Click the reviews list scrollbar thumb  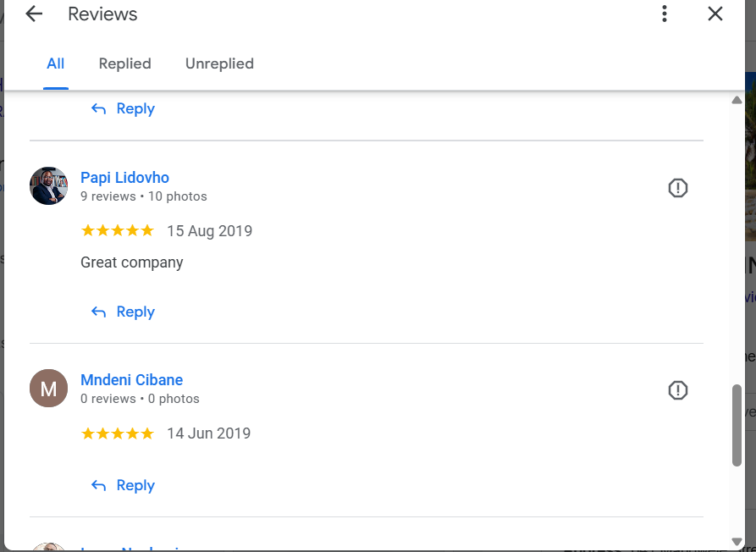pos(737,425)
